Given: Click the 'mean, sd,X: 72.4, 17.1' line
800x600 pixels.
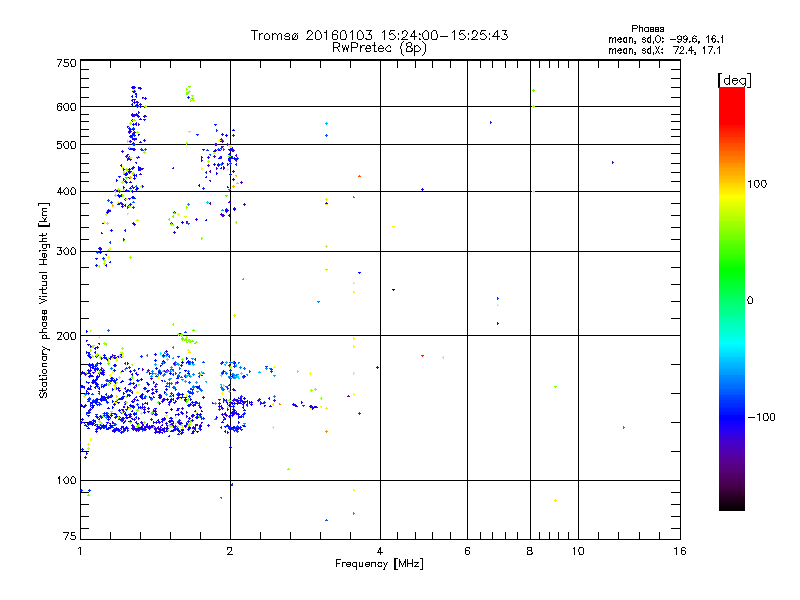Looking at the screenshot, I should coord(665,50).
